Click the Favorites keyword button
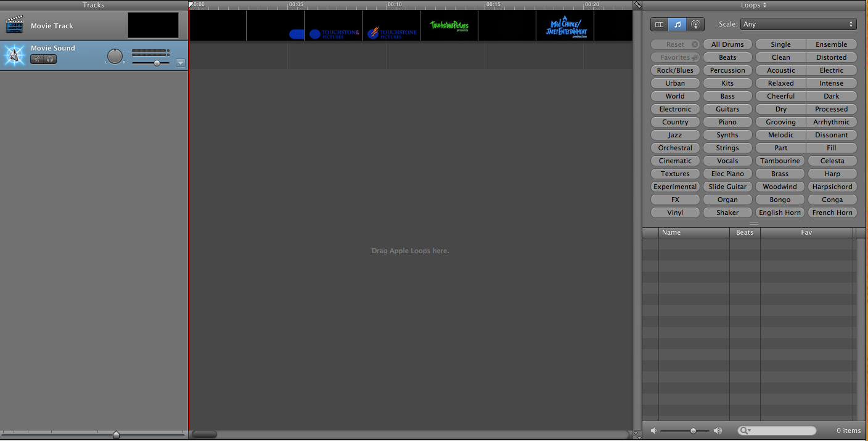This screenshot has height=441, width=868. pyautogui.click(x=675, y=57)
